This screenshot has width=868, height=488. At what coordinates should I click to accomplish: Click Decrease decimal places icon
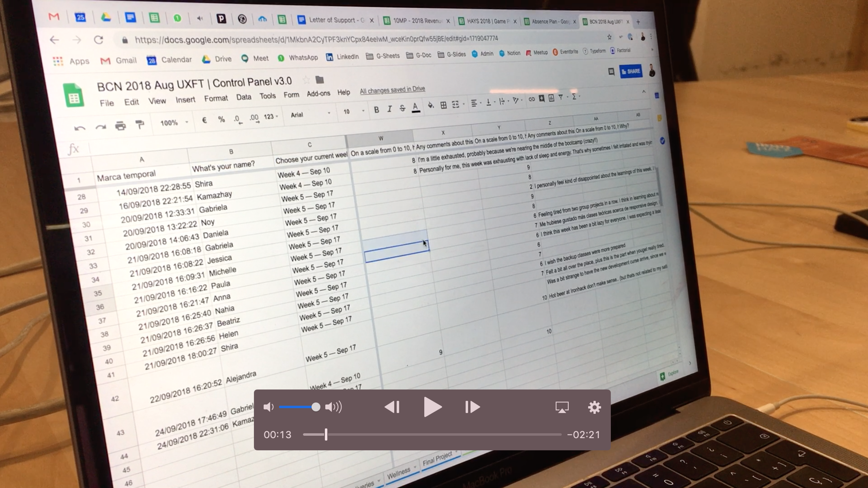pyautogui.click(x=238, y=119)
